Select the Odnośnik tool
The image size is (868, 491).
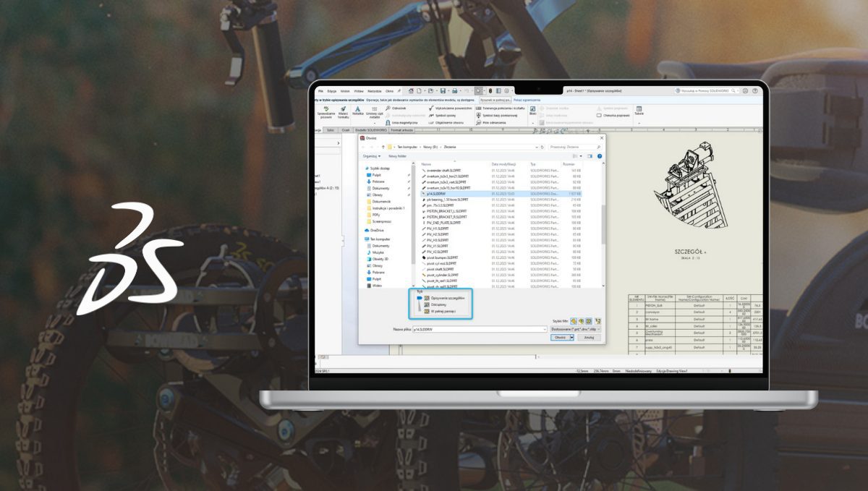coord(396,108)
